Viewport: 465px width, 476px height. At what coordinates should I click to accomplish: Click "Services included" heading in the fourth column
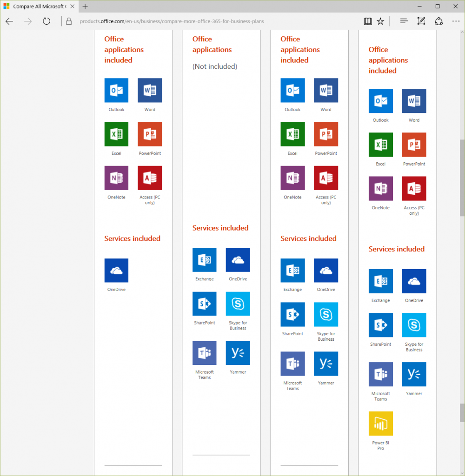(397, 249)
